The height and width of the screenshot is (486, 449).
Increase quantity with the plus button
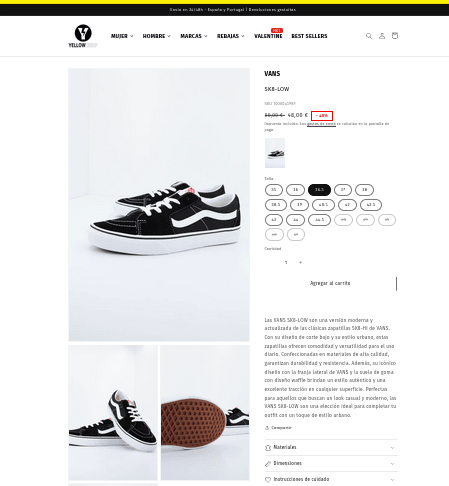coord(300,263)
